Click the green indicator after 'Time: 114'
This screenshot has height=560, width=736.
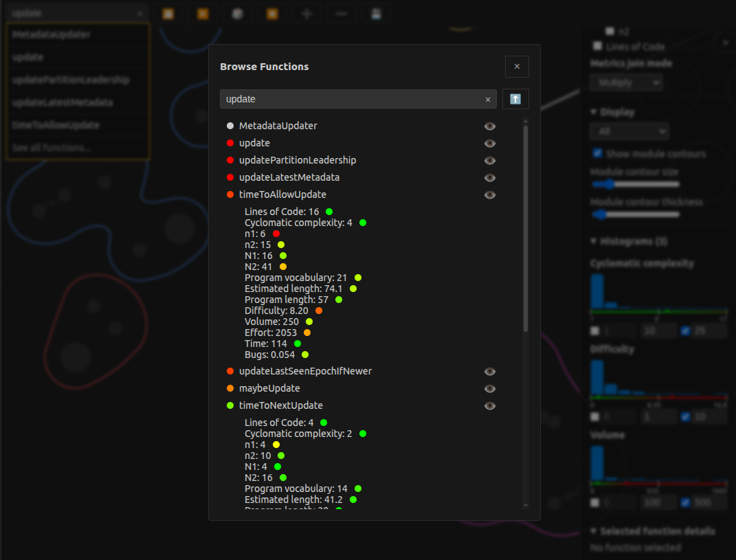(x=297, y=344)
